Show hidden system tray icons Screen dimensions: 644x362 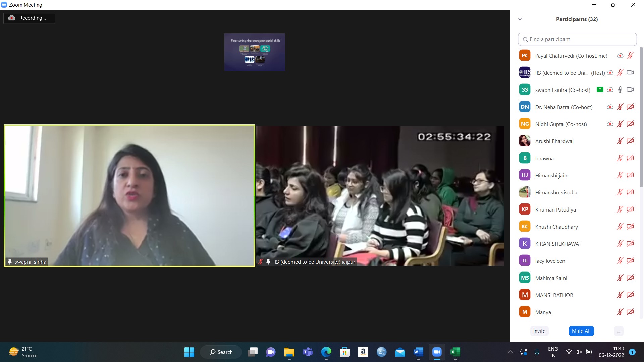[510, 352]
